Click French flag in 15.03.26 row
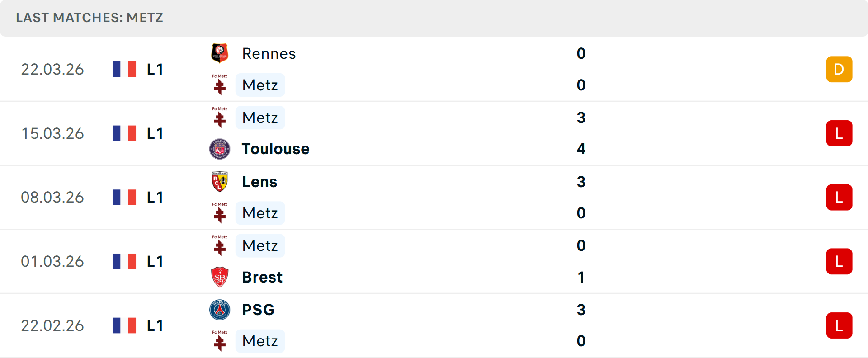 coord(124,133)
